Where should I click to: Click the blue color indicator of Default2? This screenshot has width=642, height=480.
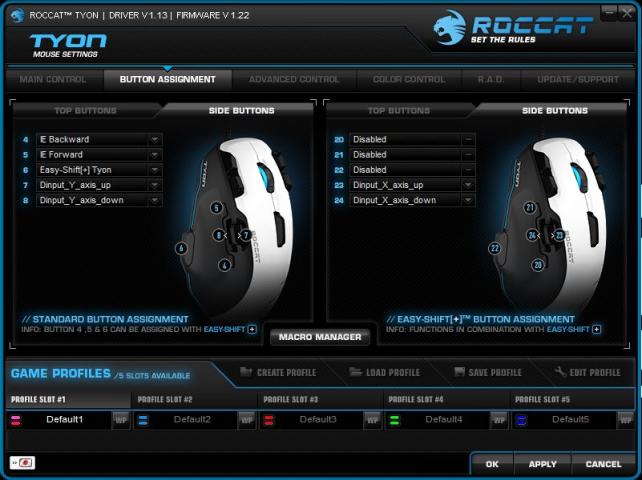pyautogui.click(x=143, y=420)
